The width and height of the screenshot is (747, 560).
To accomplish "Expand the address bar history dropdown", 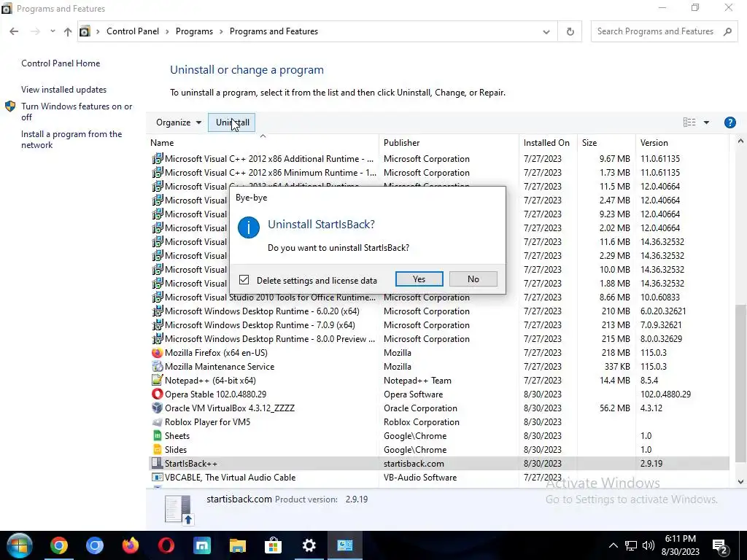I will coord(546,32).
